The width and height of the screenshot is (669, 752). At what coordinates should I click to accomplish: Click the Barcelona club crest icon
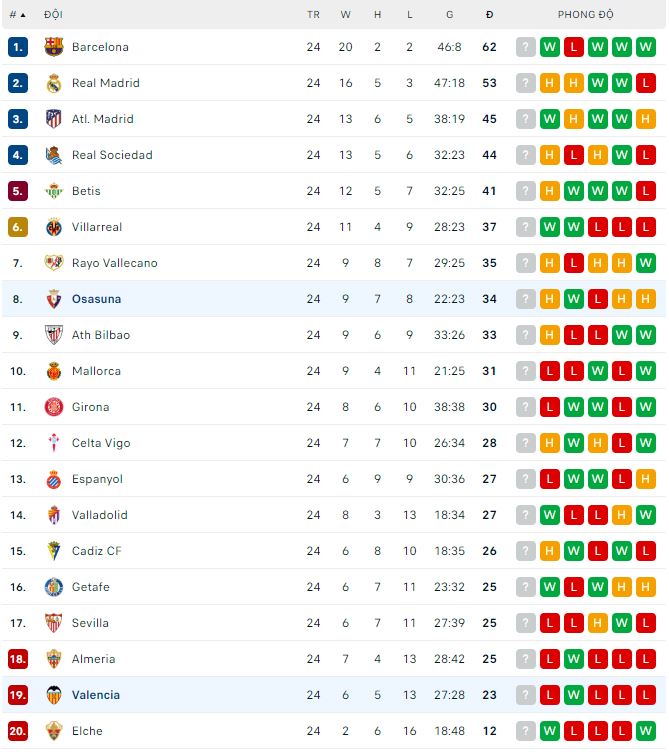click(x=54, y=47)
